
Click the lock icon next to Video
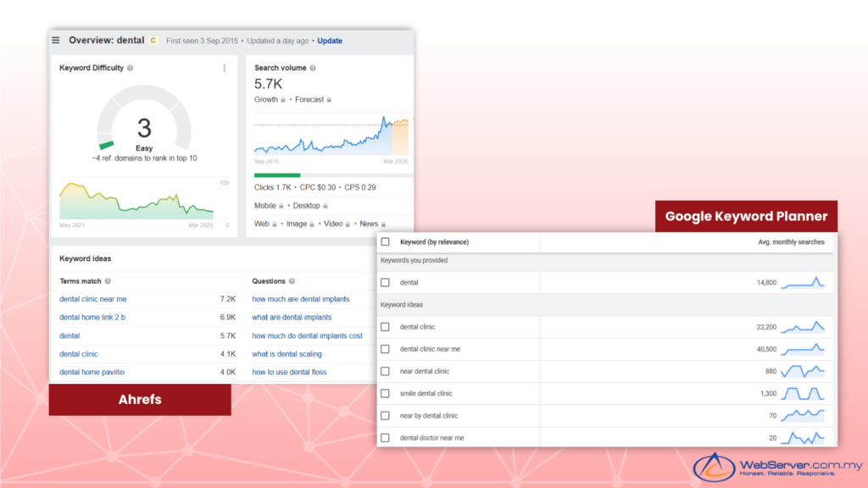pos(348,224)
